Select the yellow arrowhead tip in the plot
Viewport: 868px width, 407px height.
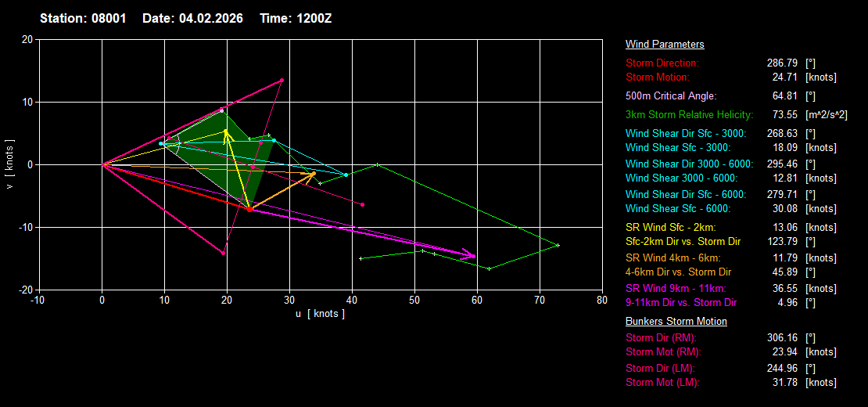click(225, 131)
